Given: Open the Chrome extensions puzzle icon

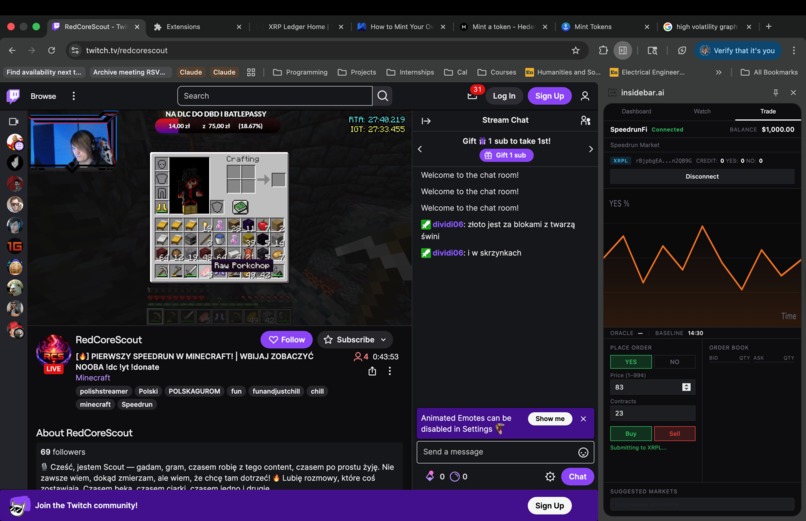Looking at the screenshot, I should [603, 50].
